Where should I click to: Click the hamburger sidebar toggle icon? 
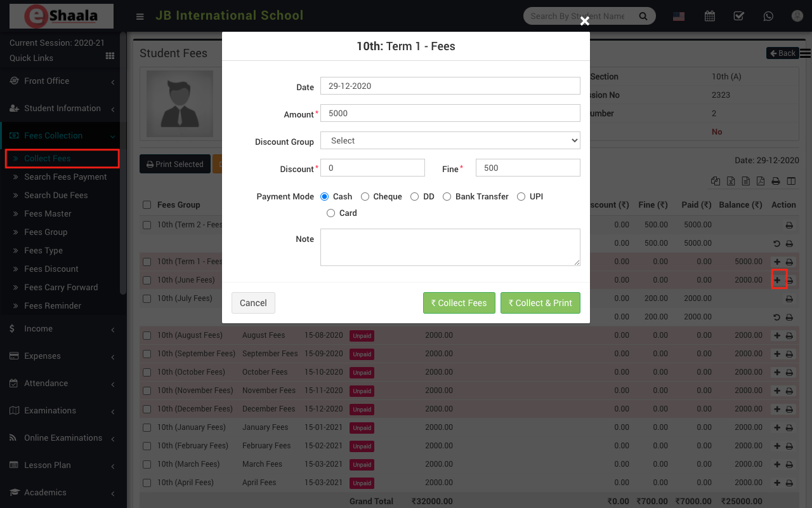[140, 17]
